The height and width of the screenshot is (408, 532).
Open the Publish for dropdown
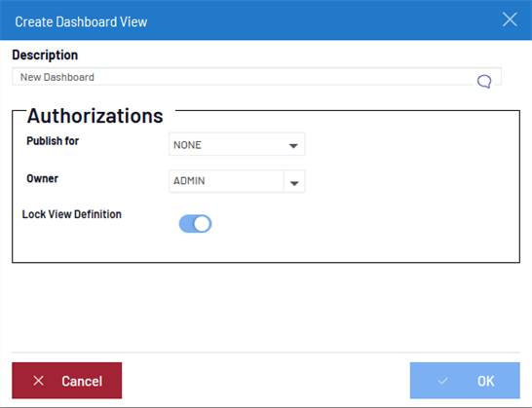pos(237,144)
